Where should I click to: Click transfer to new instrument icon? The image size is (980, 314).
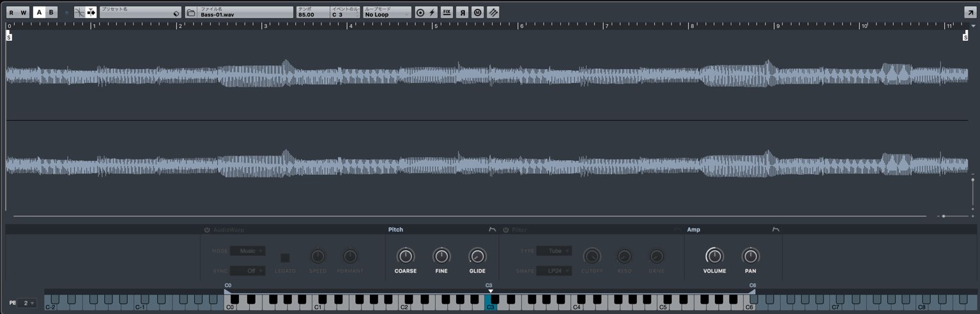493,13
